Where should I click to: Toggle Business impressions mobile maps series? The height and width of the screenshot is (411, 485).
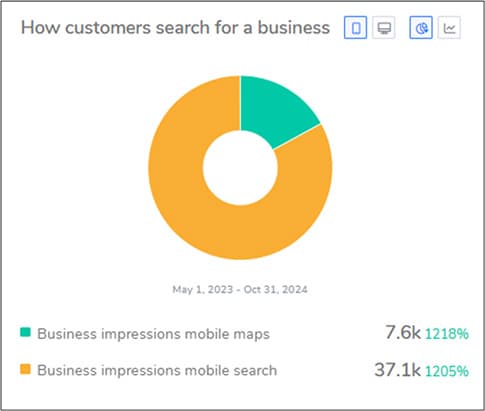pos(153,334)
